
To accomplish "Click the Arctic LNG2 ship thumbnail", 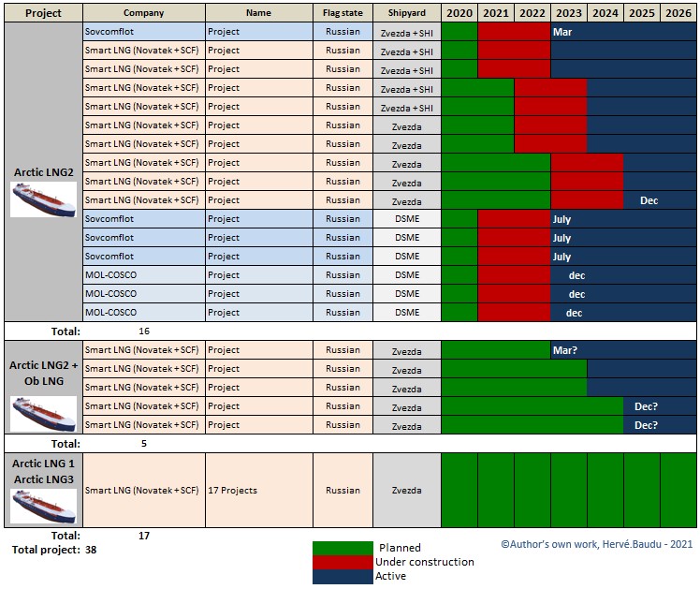I will click(x=43, y=199).
